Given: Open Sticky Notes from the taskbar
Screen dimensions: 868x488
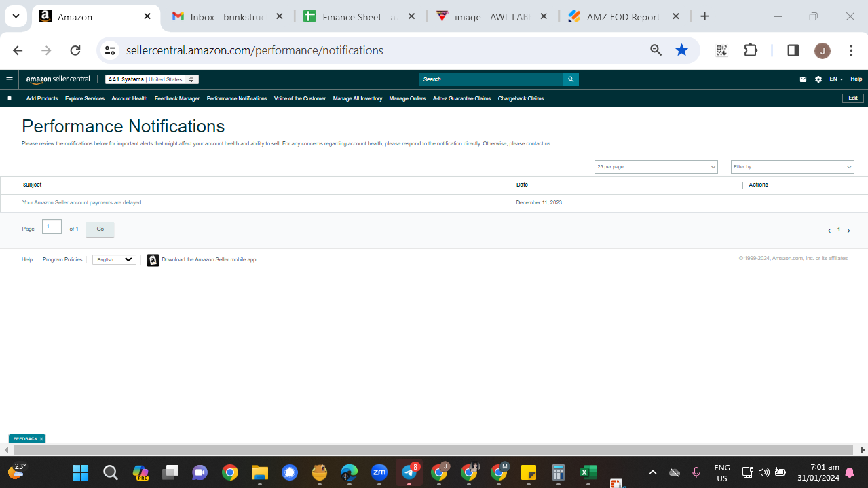Looking at the screenshot, I should 529,472.
